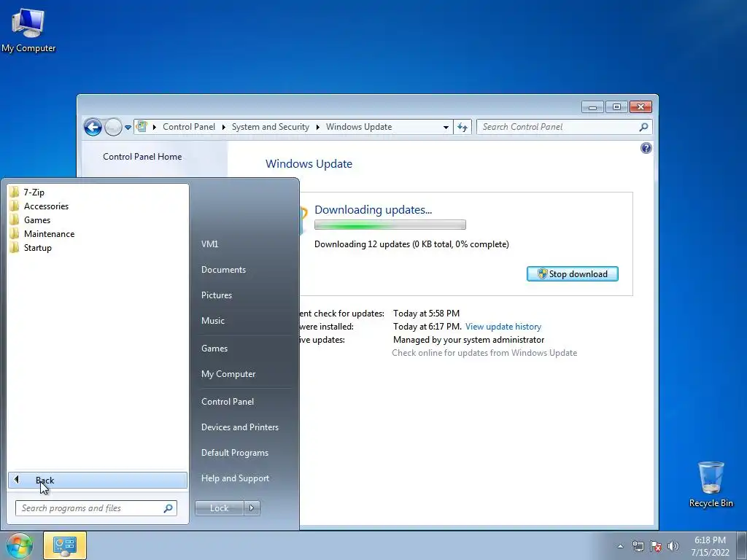Expand the arrow before Control Panel breadcrumb
The width and height of the screenshot is (747, 560).
coord(155,127)
